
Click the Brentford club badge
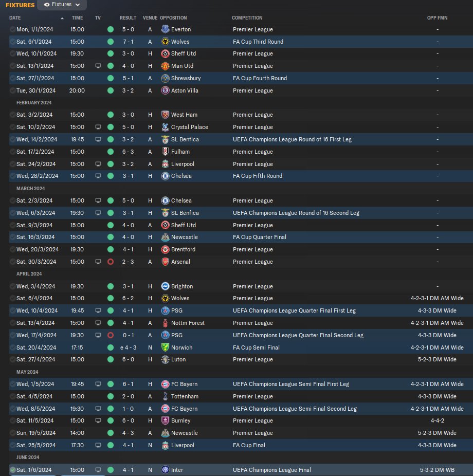pyautogui.click(x=165, y=249)
